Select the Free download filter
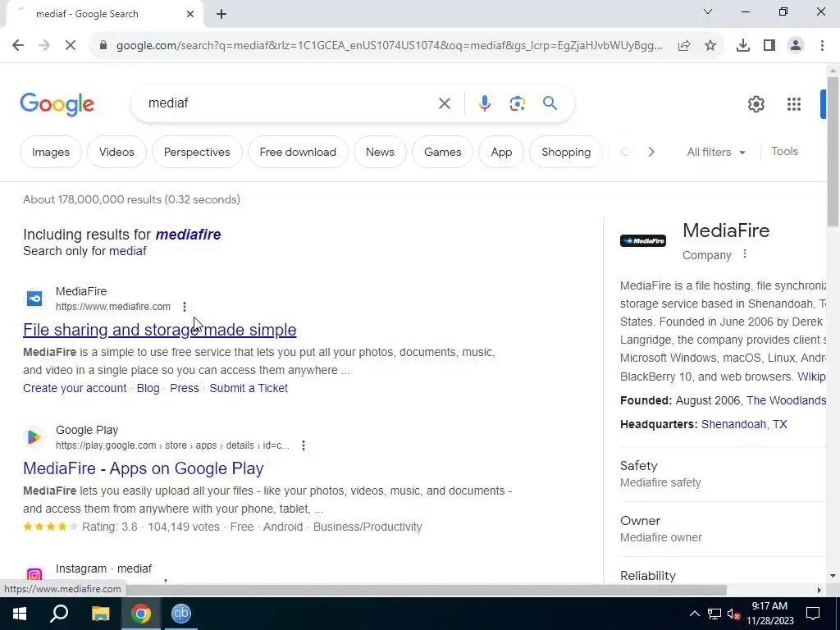840x630 pixels. click(298, 152)
